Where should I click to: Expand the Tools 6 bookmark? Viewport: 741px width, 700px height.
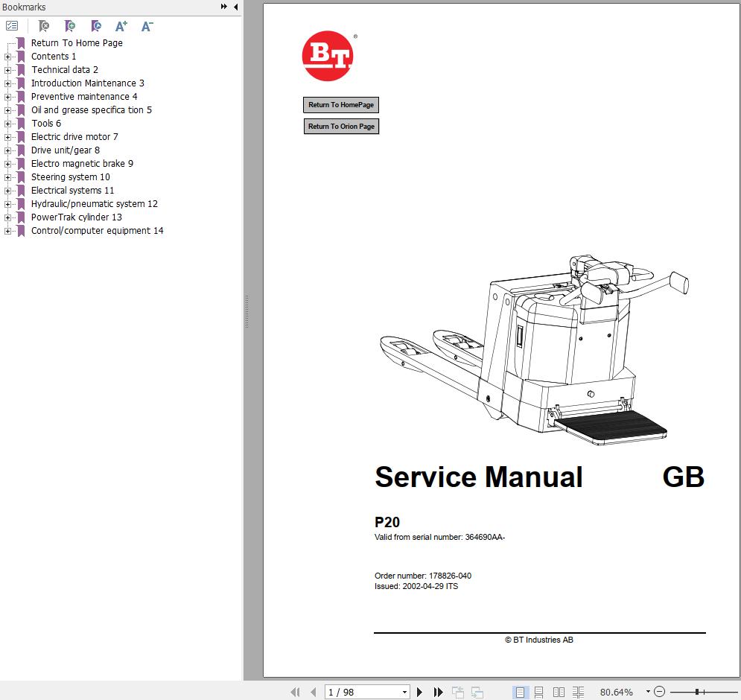pyautogui.click(x=7, y=124)
